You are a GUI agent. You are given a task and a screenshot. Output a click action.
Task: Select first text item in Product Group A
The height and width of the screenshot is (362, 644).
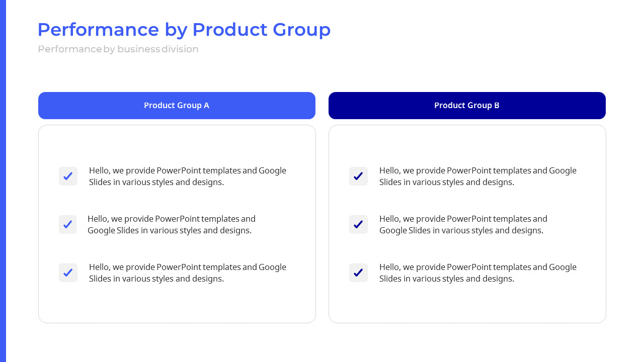[x=187, y=176]
